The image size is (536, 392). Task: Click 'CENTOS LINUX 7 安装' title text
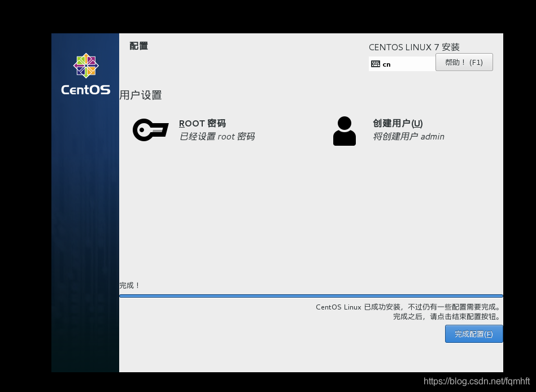click(414, 47)
